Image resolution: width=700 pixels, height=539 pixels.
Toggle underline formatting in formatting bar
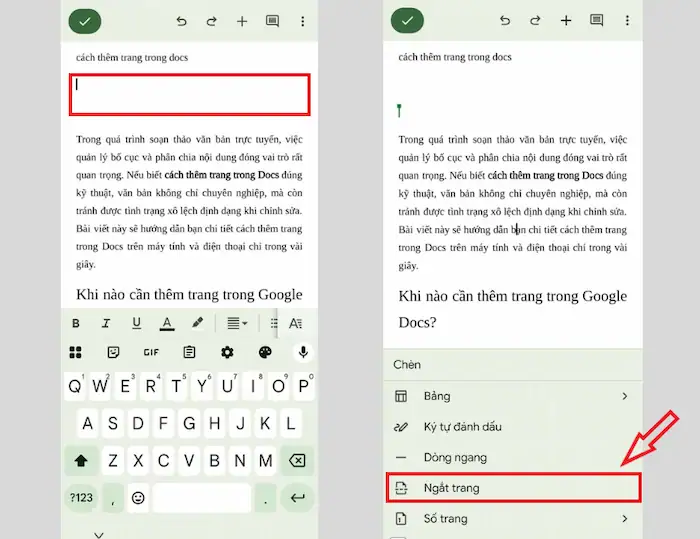[x=136, y=323]
